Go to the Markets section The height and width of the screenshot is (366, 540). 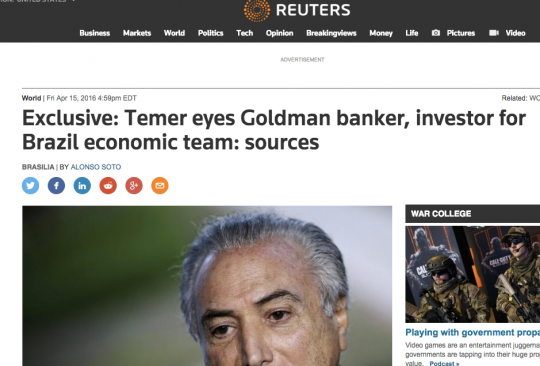137,33
